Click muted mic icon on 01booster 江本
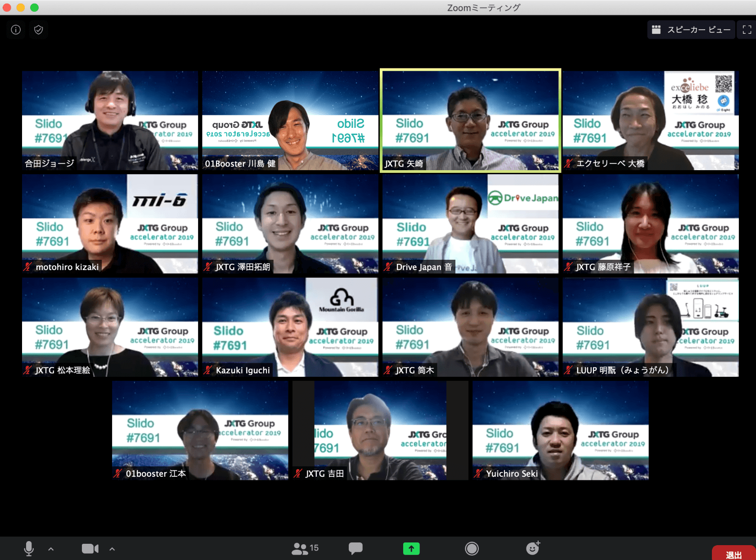This screenshot has width=756, height=560. coord(118,474)
